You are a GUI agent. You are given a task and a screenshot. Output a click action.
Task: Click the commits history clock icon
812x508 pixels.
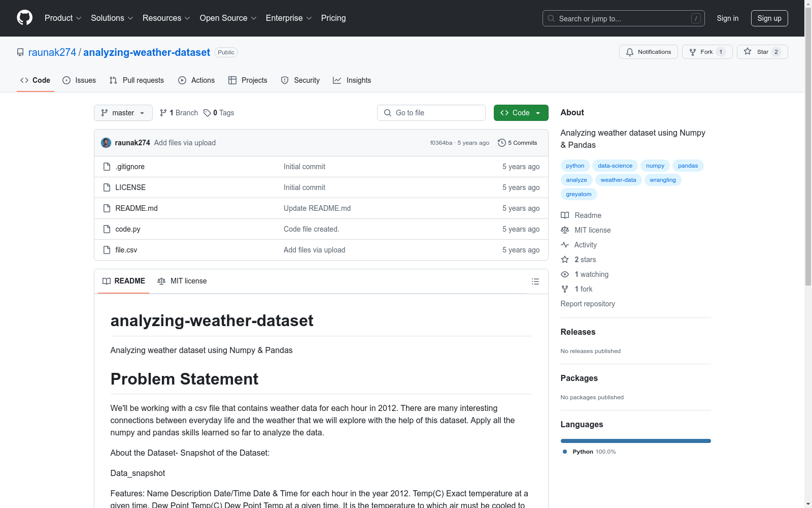[x=502, y=143]
